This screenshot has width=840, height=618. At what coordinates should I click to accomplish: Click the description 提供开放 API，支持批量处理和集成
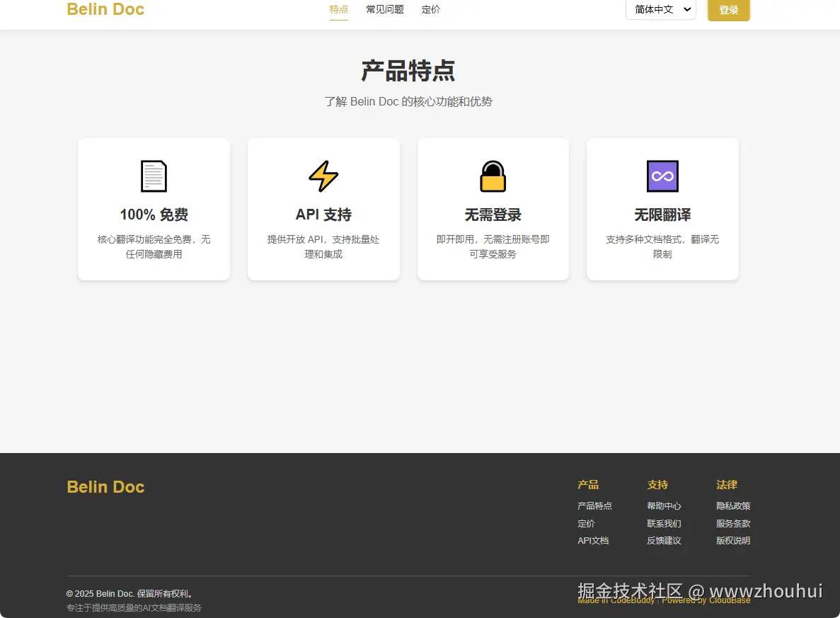[x=323, y=246]
